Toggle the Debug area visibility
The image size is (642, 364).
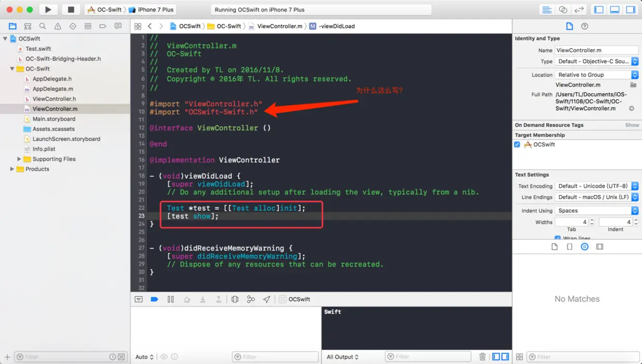615,10
